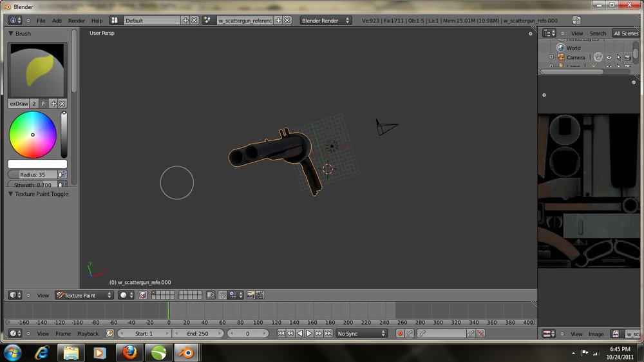The height and width of the screenshot is (362, 644).
Task: Toggle the face selection masking icon
Action: [x=142, y=295]
